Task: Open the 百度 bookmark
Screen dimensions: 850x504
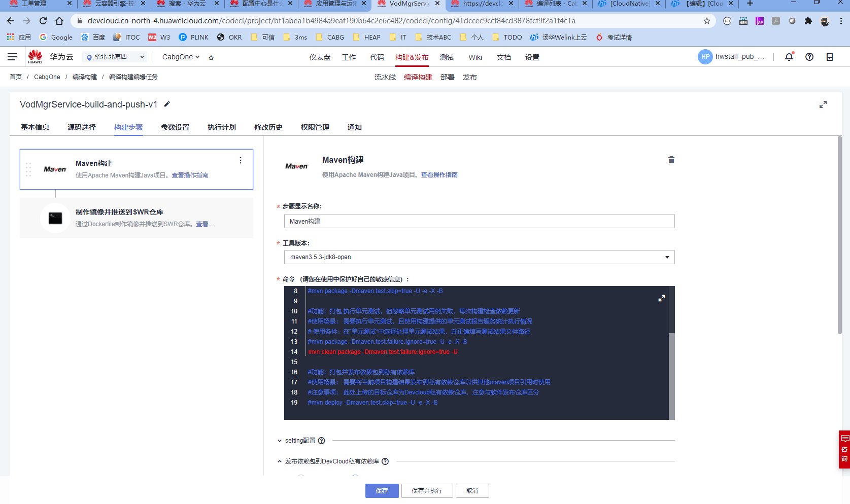Action: click(x=93, y=37)
